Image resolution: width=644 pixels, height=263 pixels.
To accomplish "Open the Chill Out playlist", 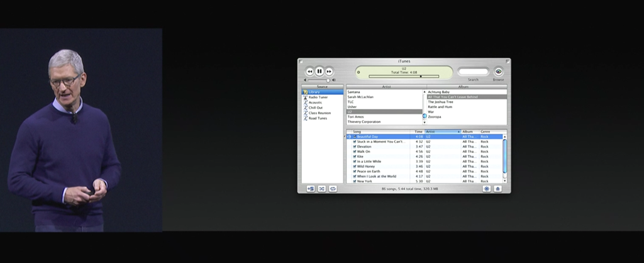I will coord(316,108).
